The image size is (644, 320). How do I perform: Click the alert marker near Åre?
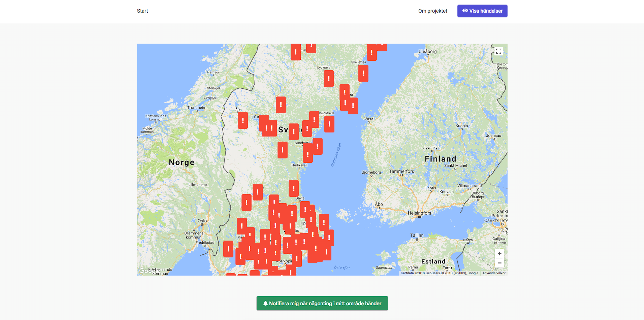(x=243, y=120)
